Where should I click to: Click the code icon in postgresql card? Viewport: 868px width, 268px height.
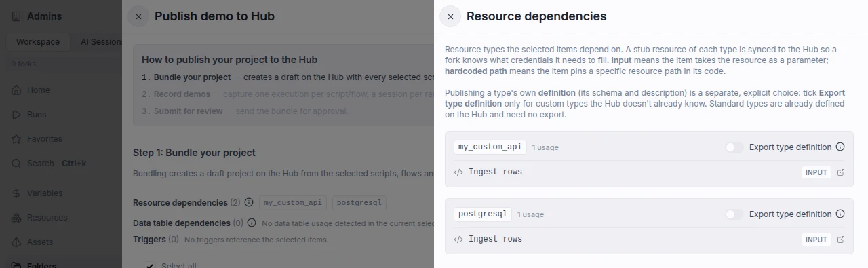tap(458, 240)
